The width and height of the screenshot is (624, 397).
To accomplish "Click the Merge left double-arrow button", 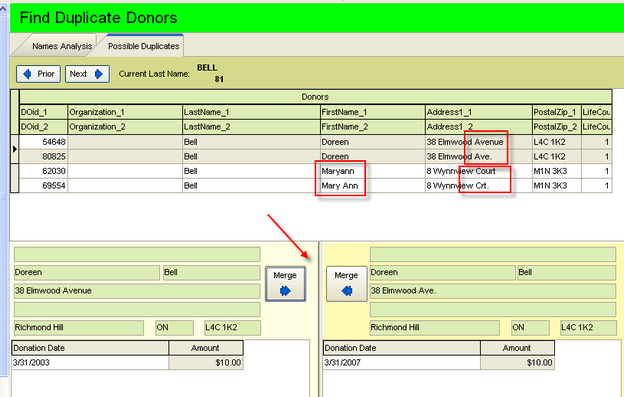I will pyautogui.click(x=346, y=284).
